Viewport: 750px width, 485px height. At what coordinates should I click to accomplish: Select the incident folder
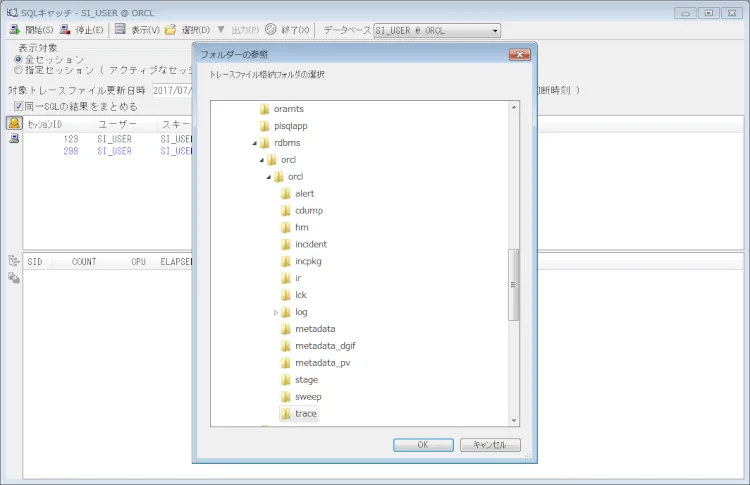pos(310,244)
